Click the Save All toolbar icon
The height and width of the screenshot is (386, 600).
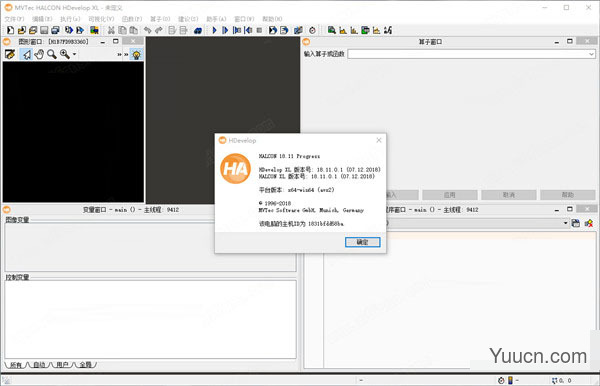tap(55, 30)
